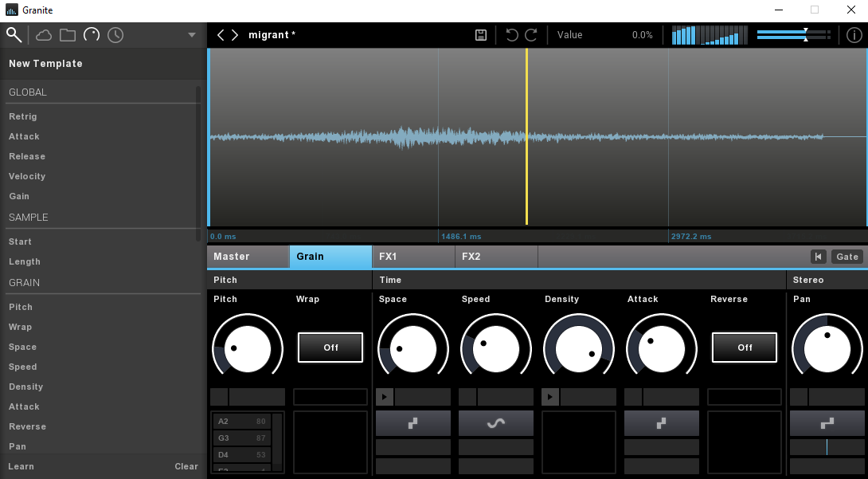Click the Speed knob
868x479 pixels.
click(496, 349)
